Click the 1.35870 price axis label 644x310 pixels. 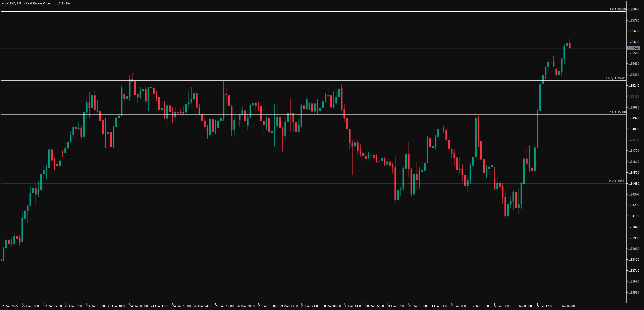(x=633, y=9)
